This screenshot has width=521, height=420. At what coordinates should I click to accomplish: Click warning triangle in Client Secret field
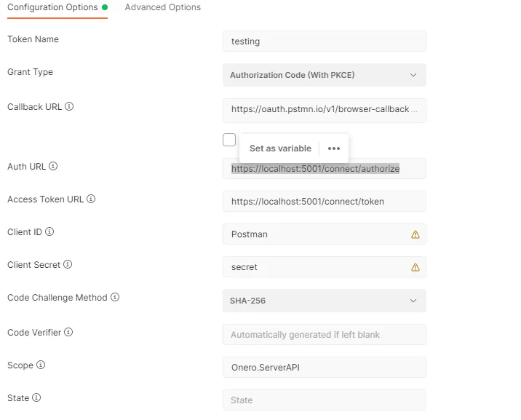point(415,267)
